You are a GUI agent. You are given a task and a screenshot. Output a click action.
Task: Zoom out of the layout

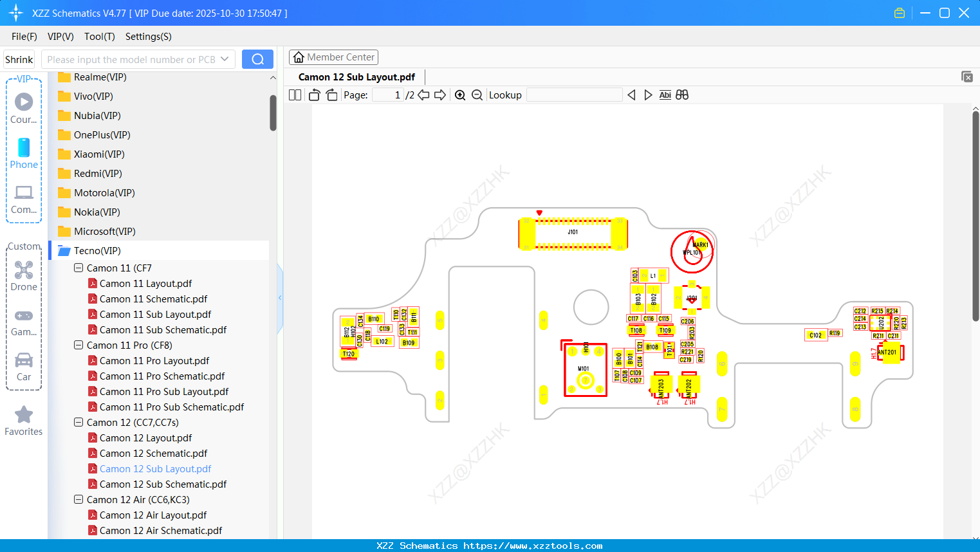[477, 95]
